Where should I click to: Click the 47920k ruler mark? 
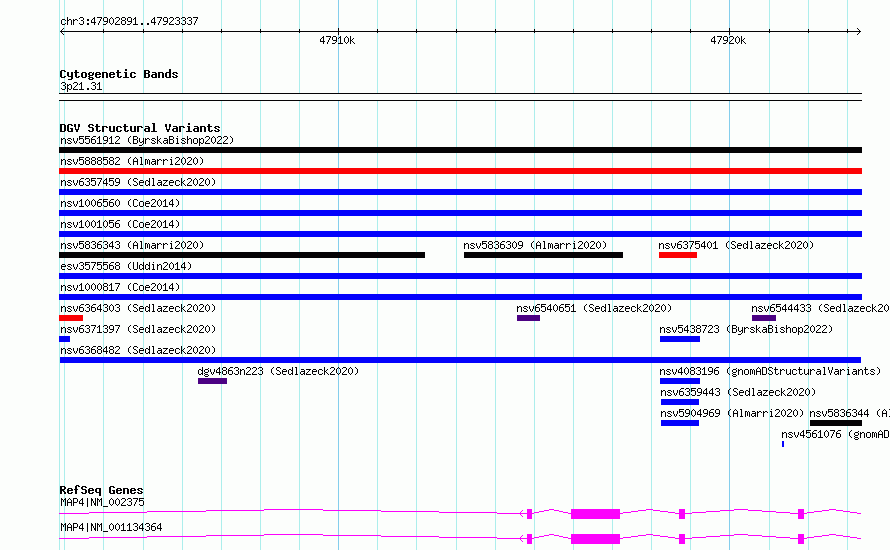point(728,40)
